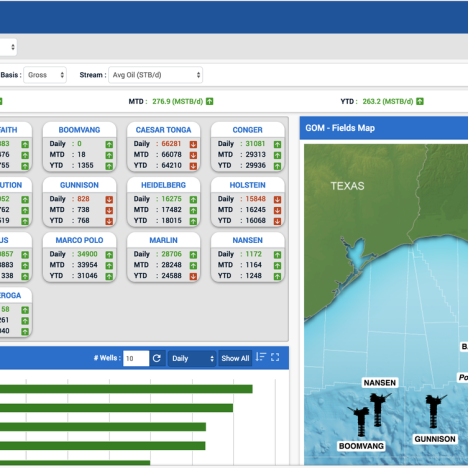Click HEIDELBERG YTD green up arrow
The width and height of the screenshot is (468, 468).
coord(193,221)
